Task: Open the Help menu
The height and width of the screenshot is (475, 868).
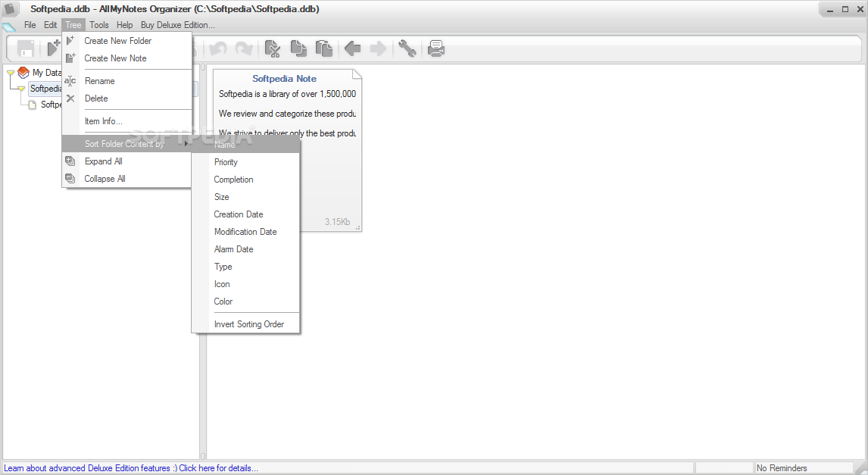Action: [x=124, y=25]
